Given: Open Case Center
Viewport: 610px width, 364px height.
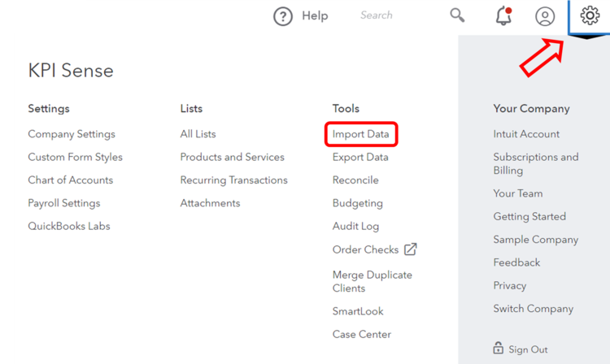Looking at the screenshot, I should point(362,334).
